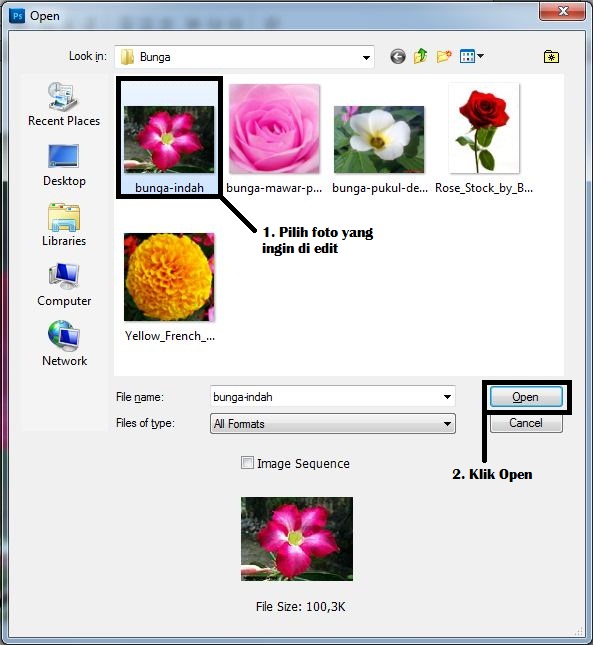
Task: Select the Rose_Stock_by_B... red rose thumbnail
Action: [484, 128]
